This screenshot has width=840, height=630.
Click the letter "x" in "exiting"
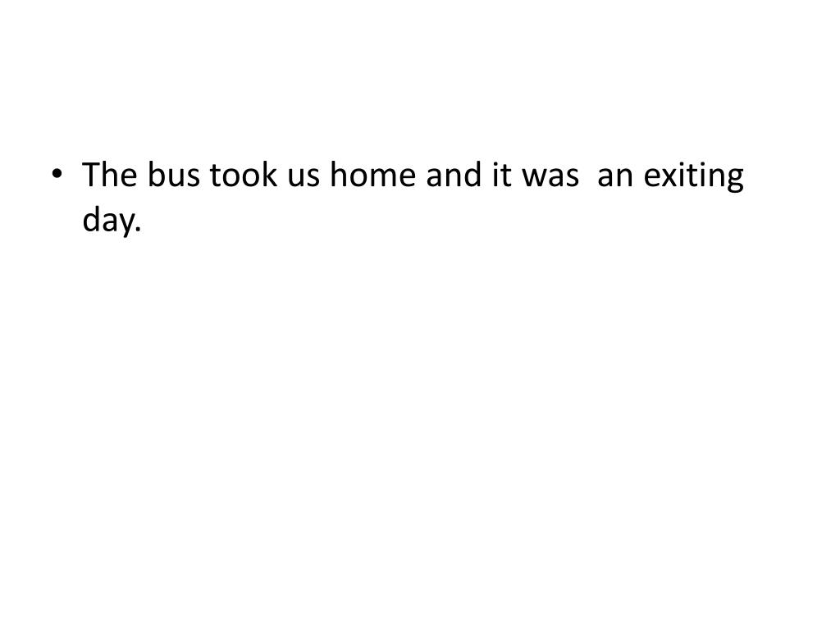tap(670, 178)
